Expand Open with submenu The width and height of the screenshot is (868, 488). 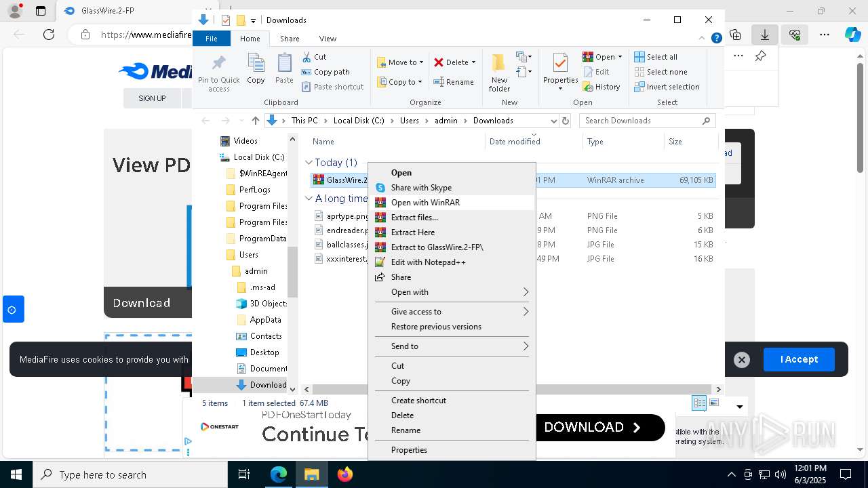526,292
